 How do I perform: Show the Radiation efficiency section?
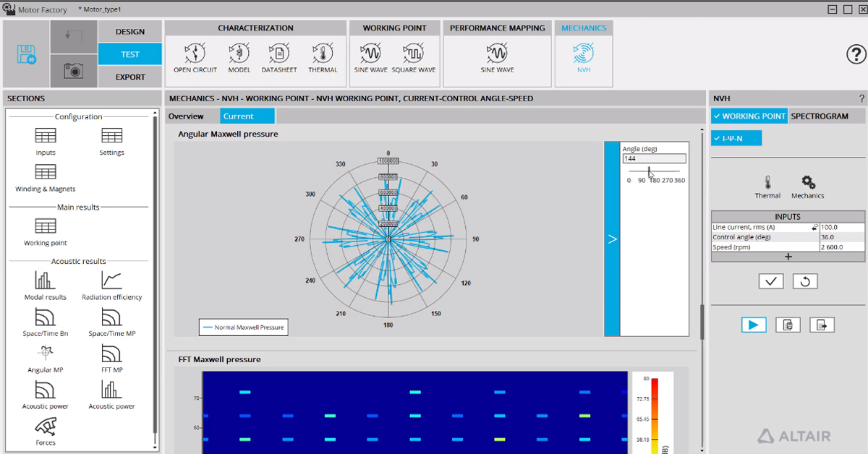click(x=111, y=286)
